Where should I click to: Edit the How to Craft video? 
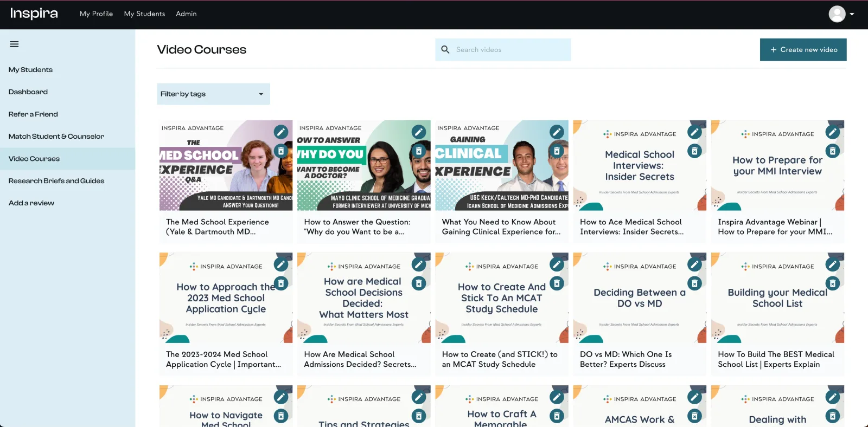tap(557, 397)
